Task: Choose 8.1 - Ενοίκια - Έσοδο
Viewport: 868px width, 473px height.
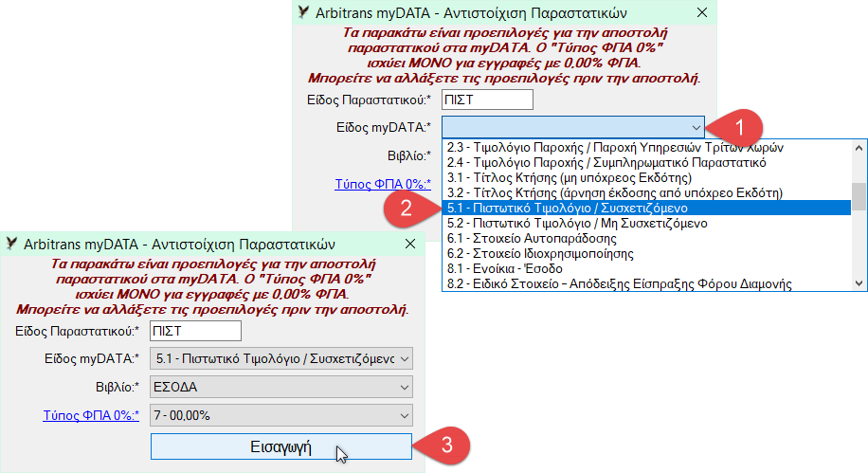Action: coord(646,268)
